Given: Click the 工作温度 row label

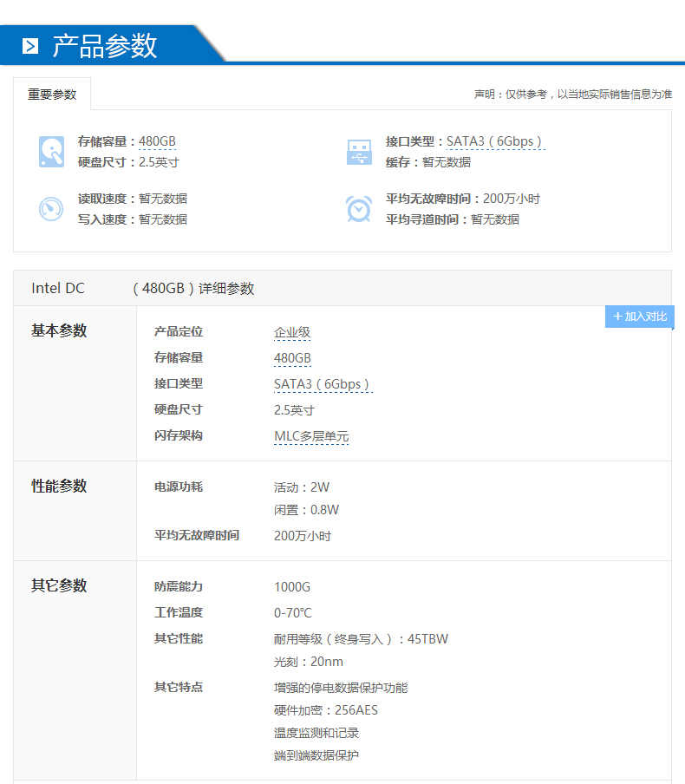Looking at the screenshot, I should point(179,612).
